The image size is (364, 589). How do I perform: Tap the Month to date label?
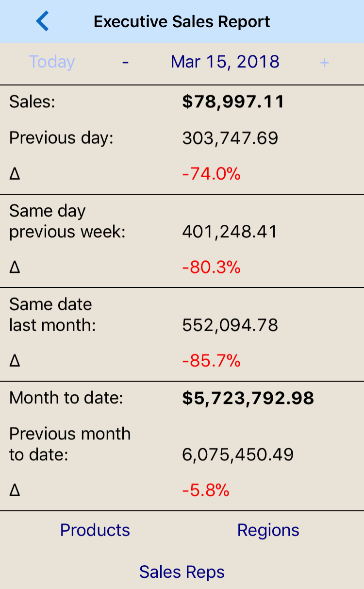click(x=66, y=398)
